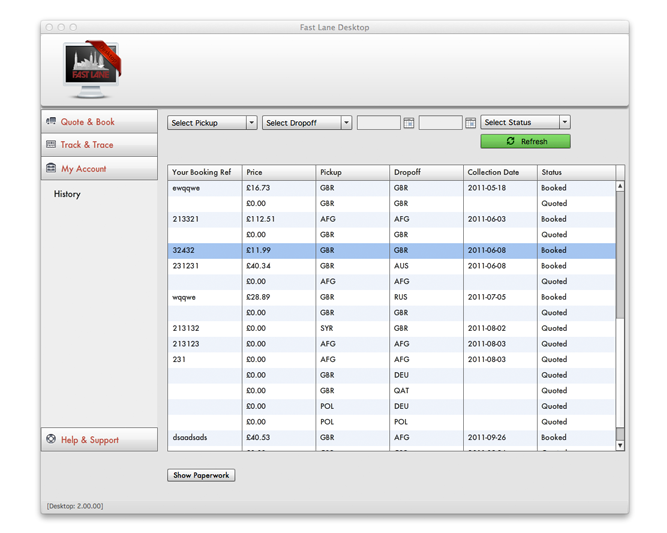The width and height of the screenshot is (667, 533).
Task: Click the price £40.34
Action: point(258,266)
